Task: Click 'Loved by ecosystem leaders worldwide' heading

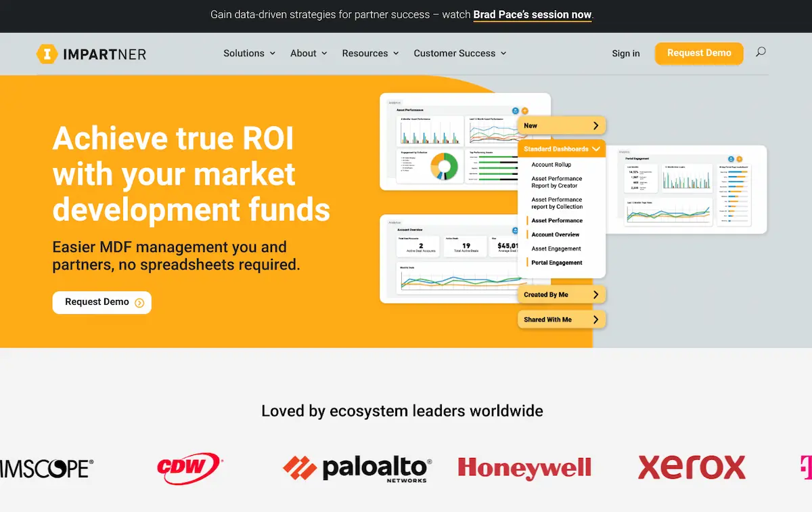Action: [402, 411]
